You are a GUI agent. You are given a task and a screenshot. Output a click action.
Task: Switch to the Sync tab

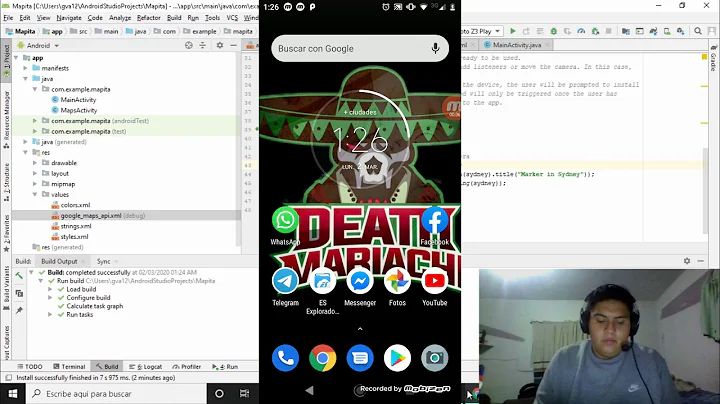(103, 261)
